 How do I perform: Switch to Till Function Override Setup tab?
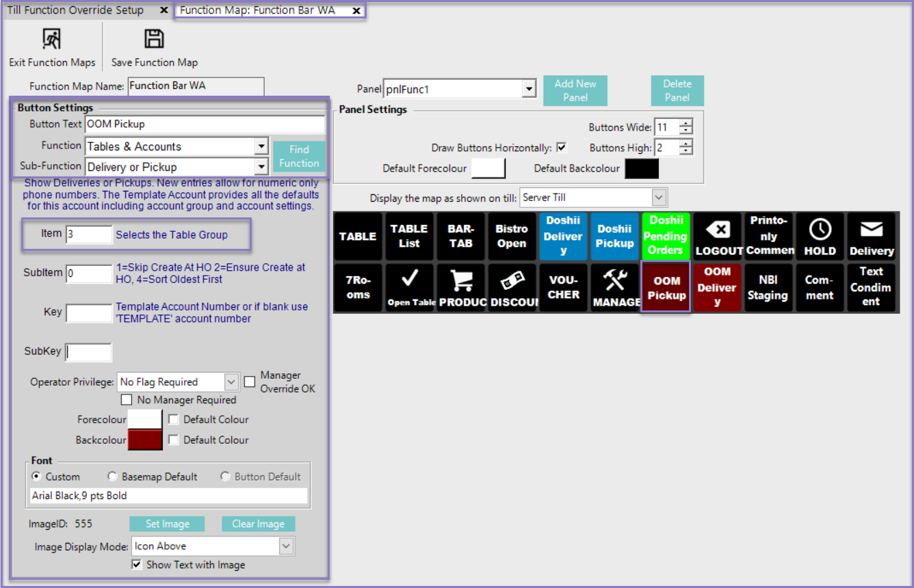pyautogui.click(x=75, y=10)
